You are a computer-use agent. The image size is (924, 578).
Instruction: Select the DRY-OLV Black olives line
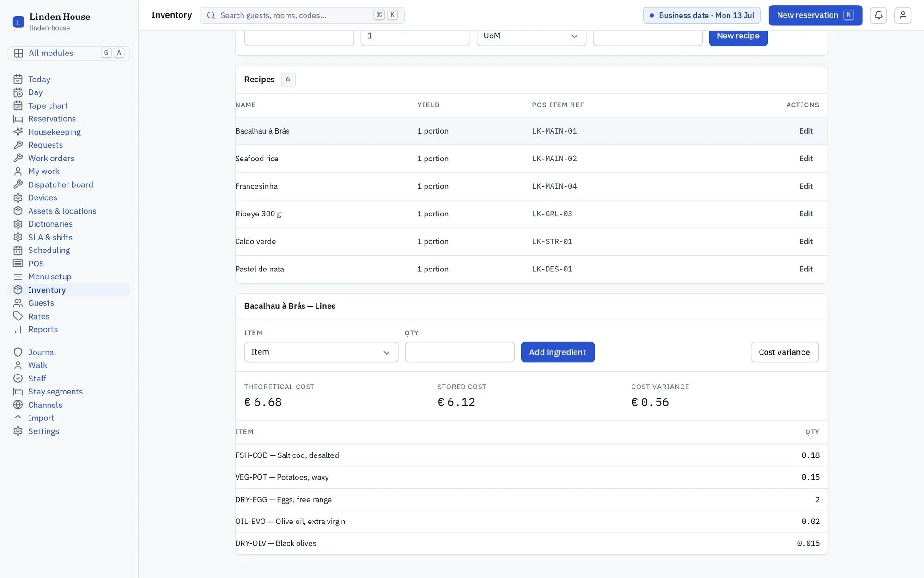pos(531,543)
